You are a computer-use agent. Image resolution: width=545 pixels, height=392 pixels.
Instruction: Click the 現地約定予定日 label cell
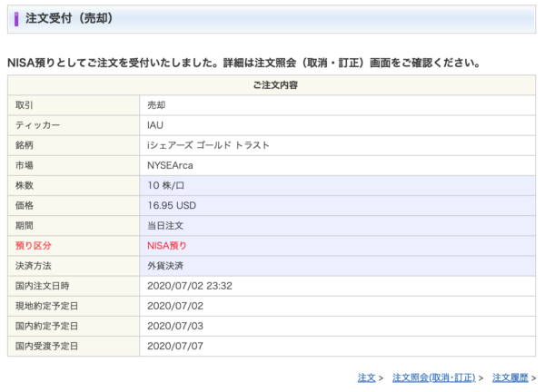click(74, 306)
